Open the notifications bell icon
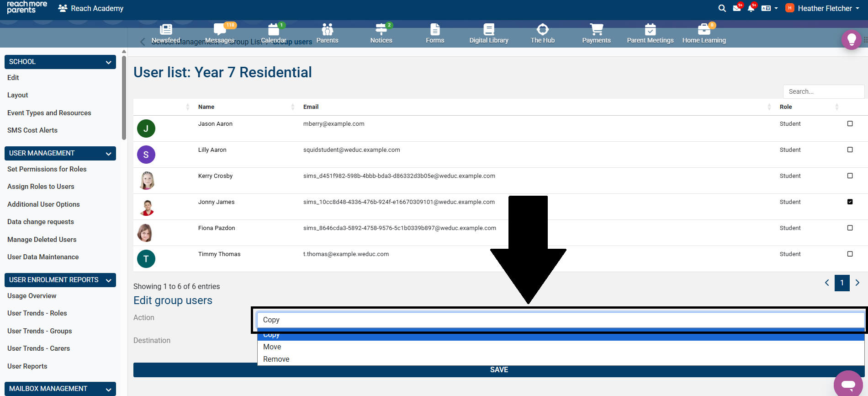This screenshot has height=396, width=868. click(x=751, y=8)
